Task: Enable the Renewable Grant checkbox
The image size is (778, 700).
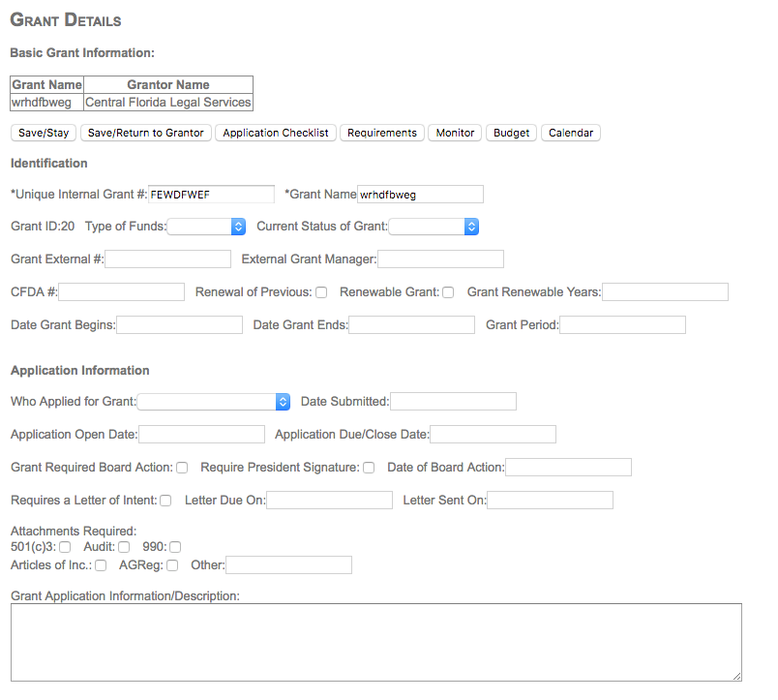Action: pyautogui.click(x=448, y=292)
